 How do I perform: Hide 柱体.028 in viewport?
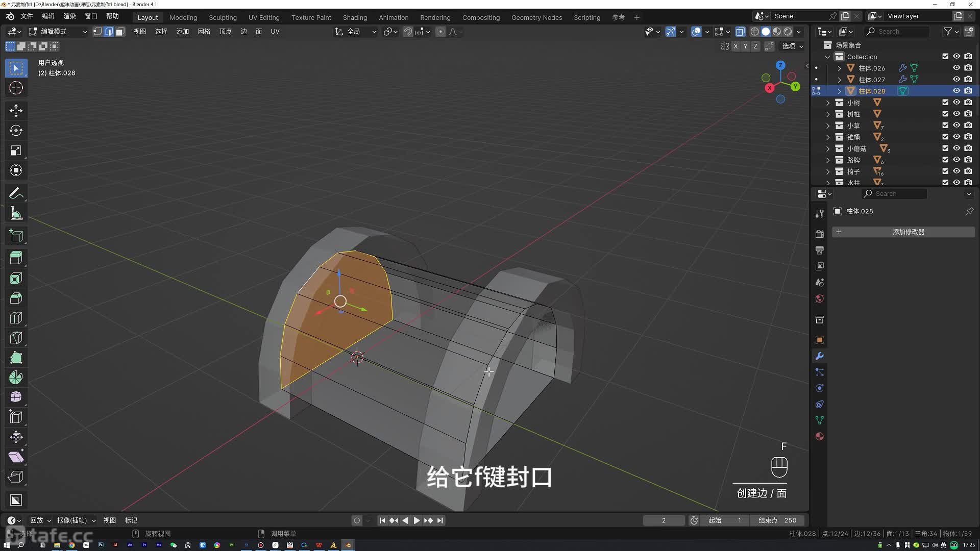pyautogui.click(x=957, y=91)
